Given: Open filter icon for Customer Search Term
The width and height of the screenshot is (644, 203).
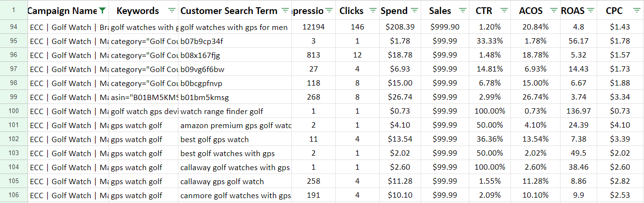Looking at the screenshot, I should point(285,11).
